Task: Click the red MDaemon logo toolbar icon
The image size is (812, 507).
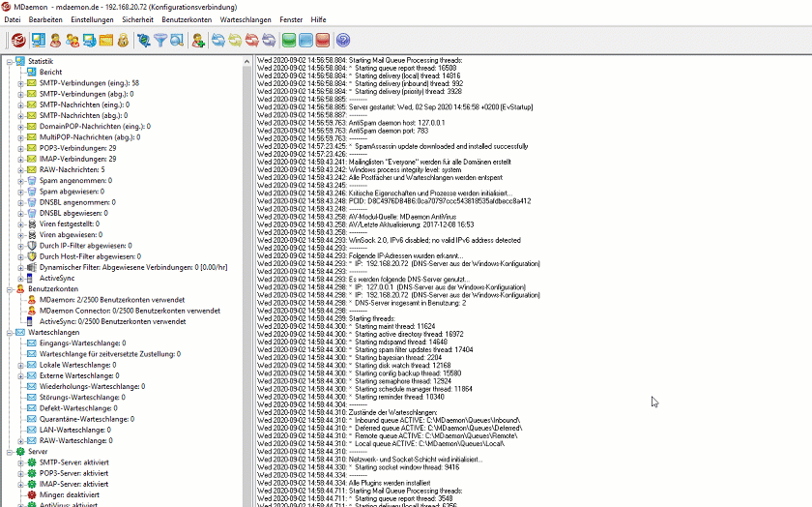Action: coord(18,40)
